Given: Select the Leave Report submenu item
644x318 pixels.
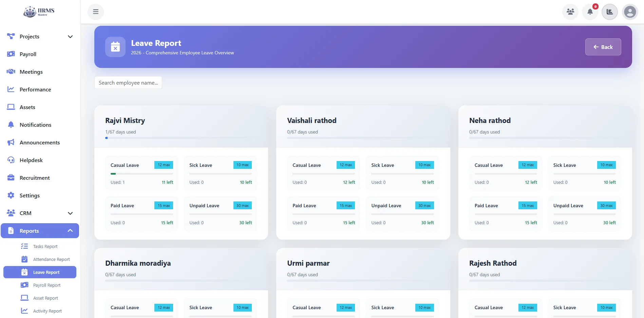Looking at the screenshot, I should 40,272.
